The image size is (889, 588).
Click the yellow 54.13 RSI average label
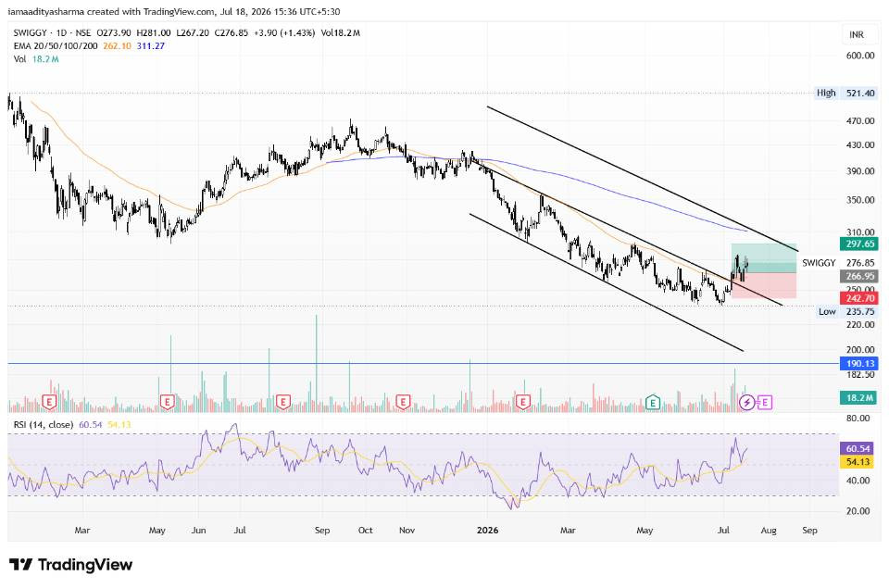click(858, 462)
